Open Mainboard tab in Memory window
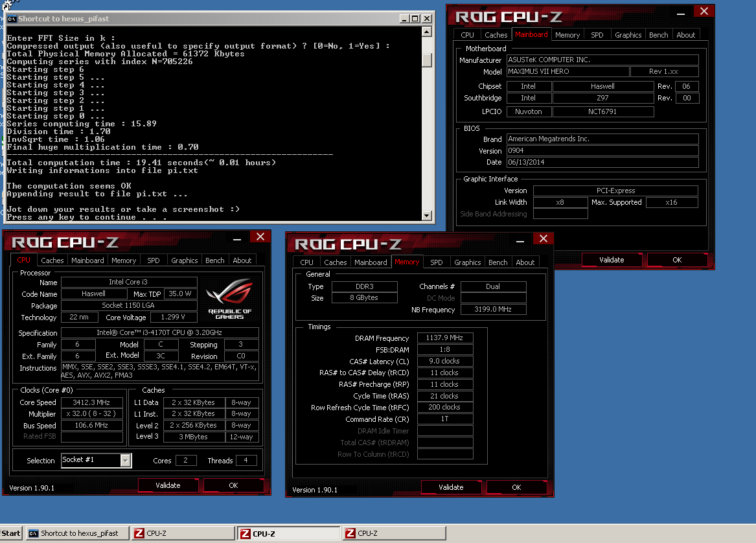This screenshot has width=756, height=543. pos(371,262)
